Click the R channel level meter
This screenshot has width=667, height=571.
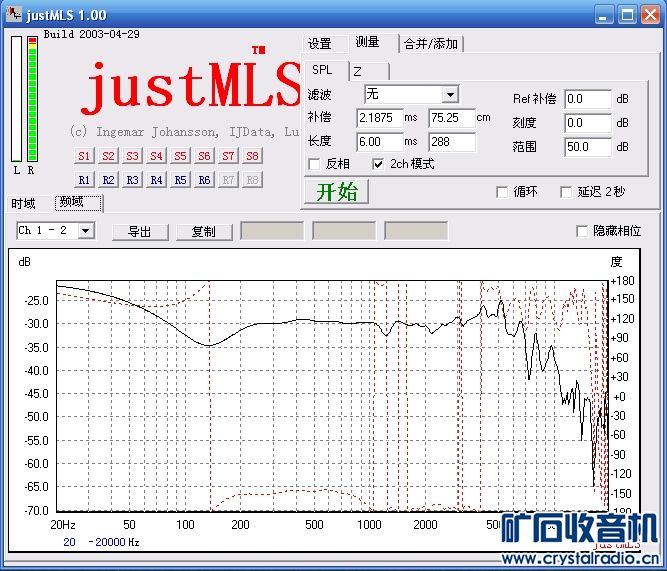click(x=32, y=99)
